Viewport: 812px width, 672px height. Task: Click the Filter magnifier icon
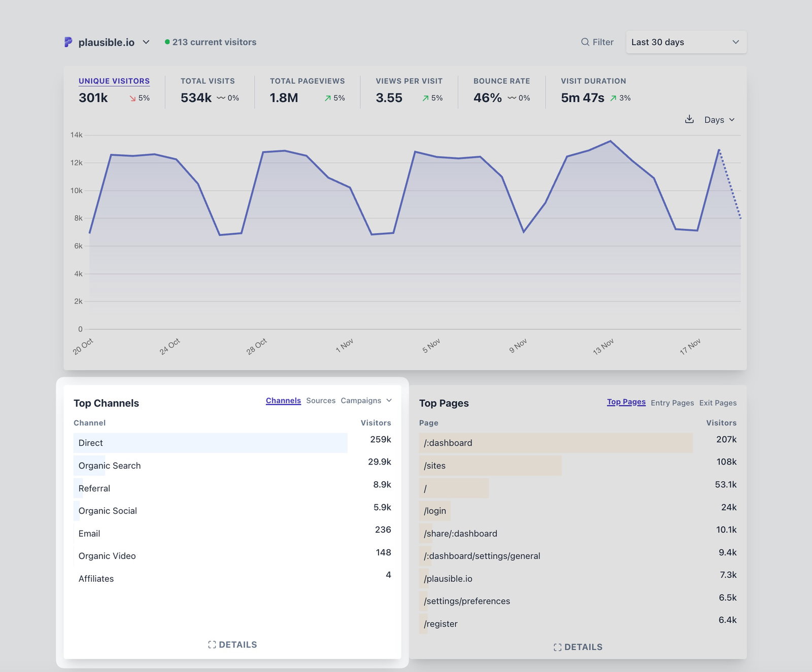pyautogui.click(x=585, y=42)
